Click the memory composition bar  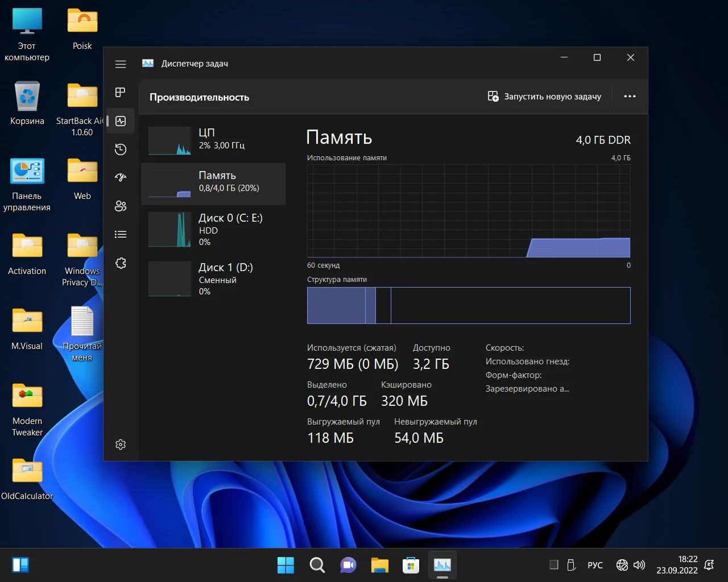[468, 305]
